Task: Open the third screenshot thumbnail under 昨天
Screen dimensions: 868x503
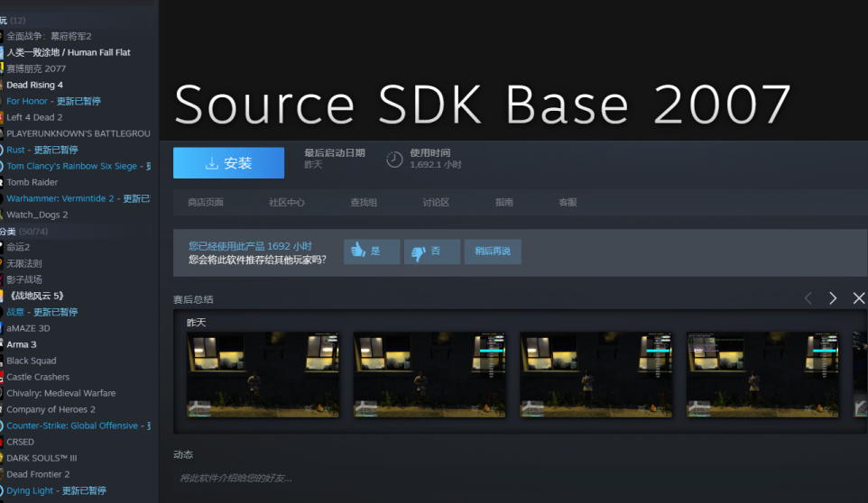Action: click(596, 375)
